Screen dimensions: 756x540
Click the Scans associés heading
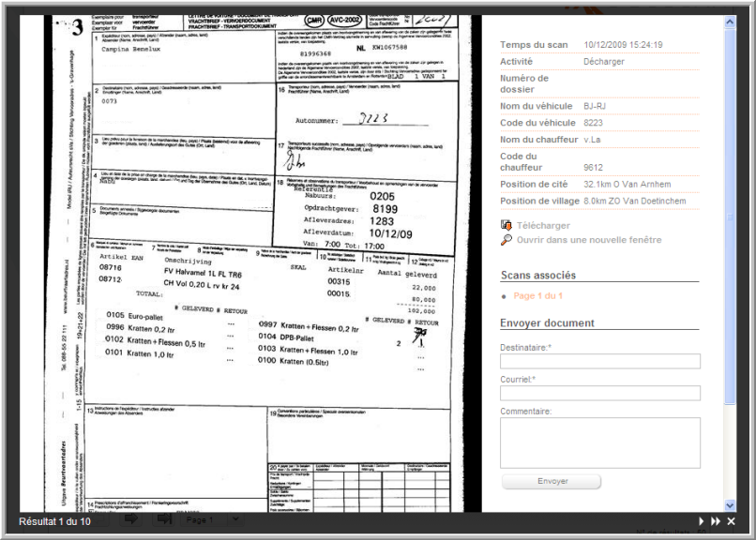[538, 275]
